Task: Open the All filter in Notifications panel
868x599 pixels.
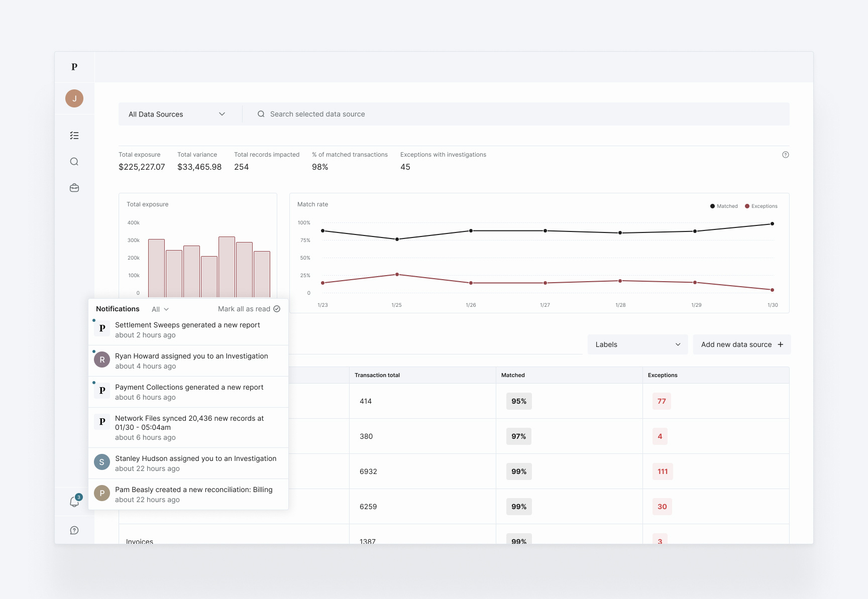Action: point(159,309)
